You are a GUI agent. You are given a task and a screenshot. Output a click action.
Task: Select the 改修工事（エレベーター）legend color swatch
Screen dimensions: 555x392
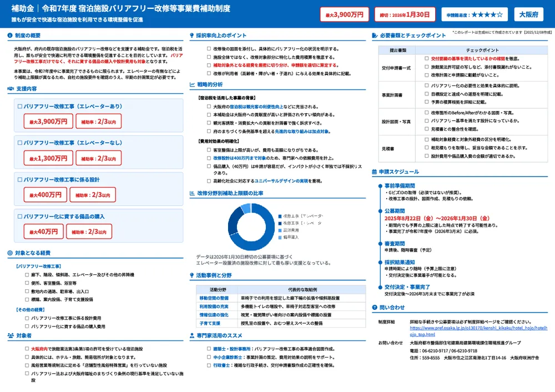(280, 216)
